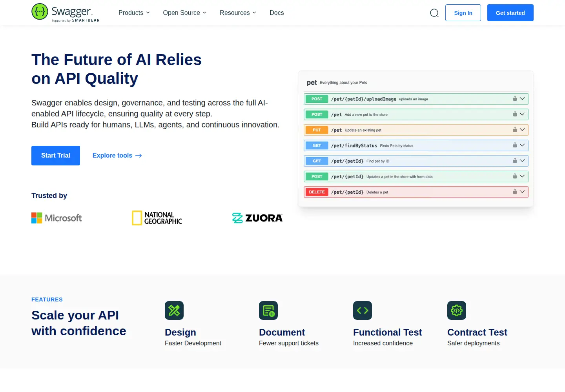Click the orange PUT method badge

point(317,130)
